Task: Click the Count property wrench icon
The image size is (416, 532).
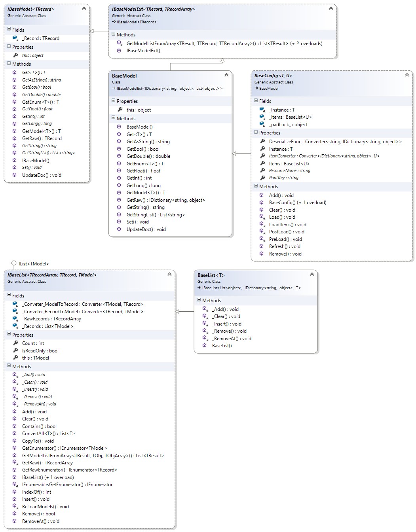Action: point(15,343)
